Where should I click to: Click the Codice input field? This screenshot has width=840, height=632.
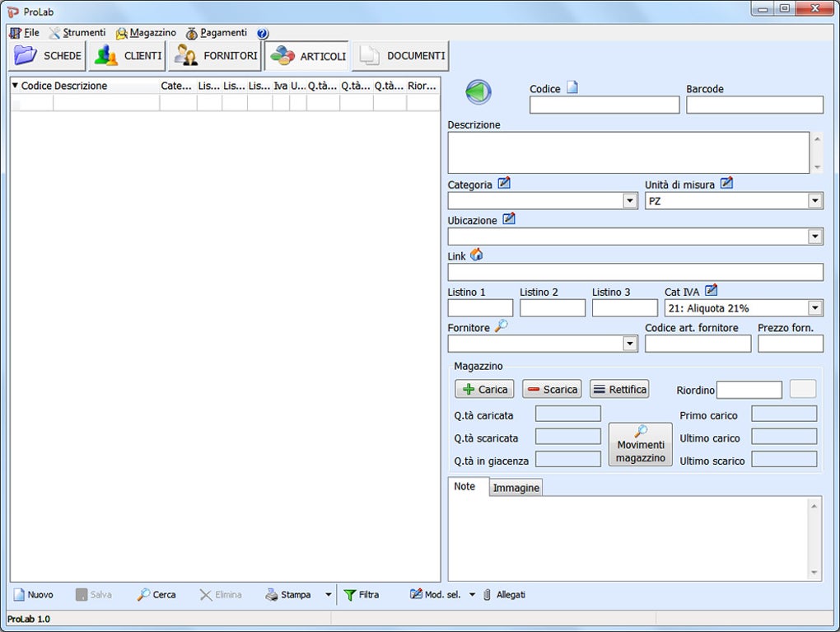pyautogui.click(x=604, y=105)
